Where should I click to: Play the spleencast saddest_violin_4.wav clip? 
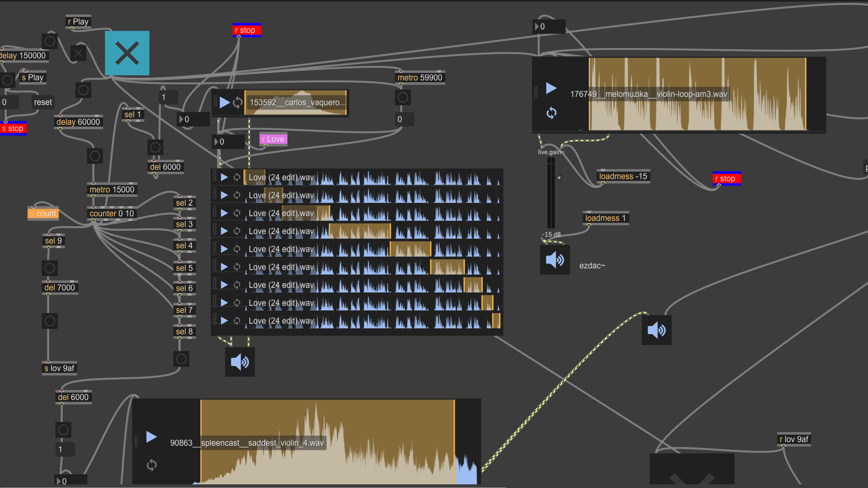151,437
